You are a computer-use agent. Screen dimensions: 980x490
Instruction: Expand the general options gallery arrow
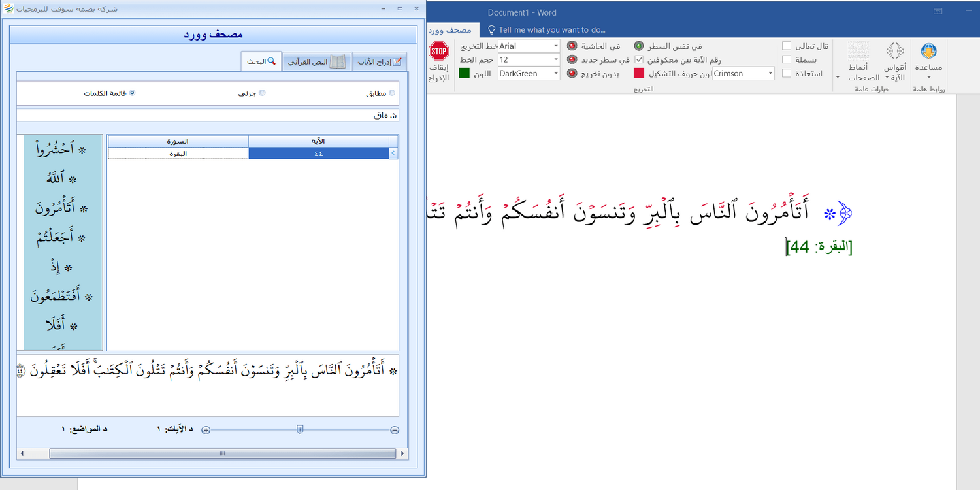[838, 77]
